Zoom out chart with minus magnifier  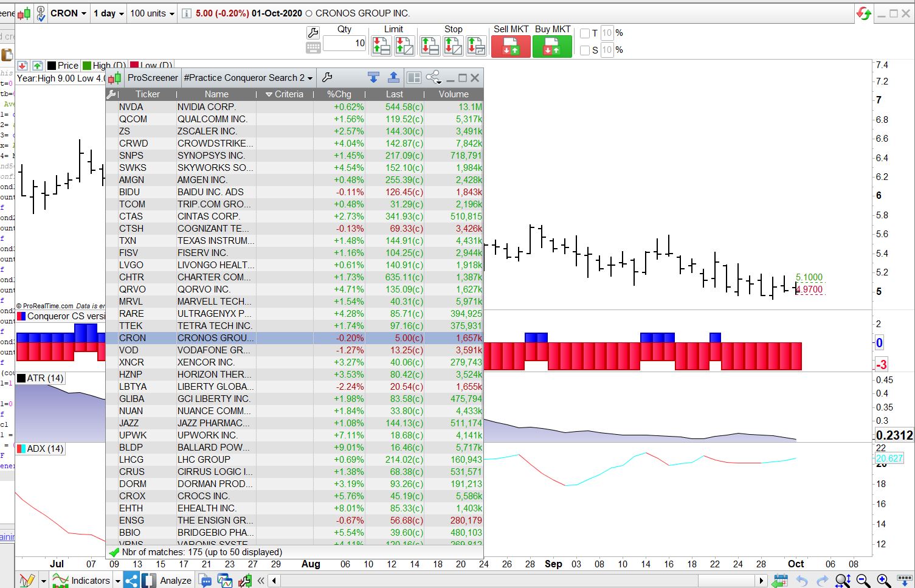point(863,581)
